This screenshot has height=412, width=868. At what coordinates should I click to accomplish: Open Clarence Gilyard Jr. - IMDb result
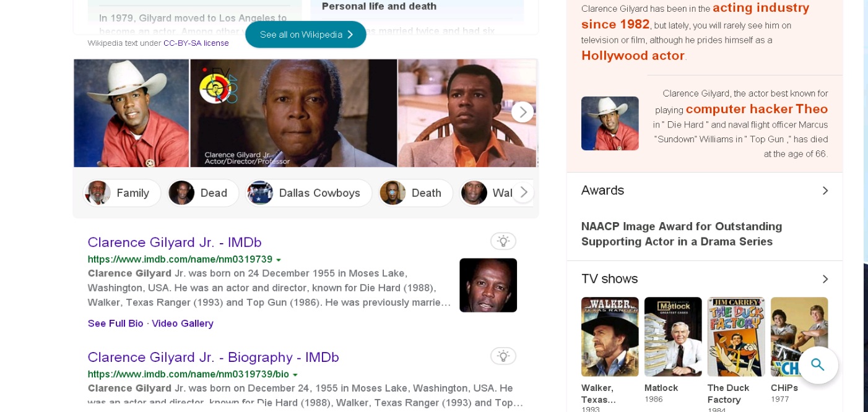[175, 242]
